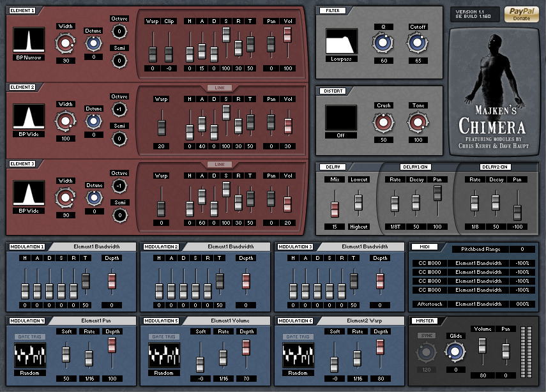This screenshot has width=546, height=392.
Task: Click the Filter response curve display
Action: tap(342, 41)
